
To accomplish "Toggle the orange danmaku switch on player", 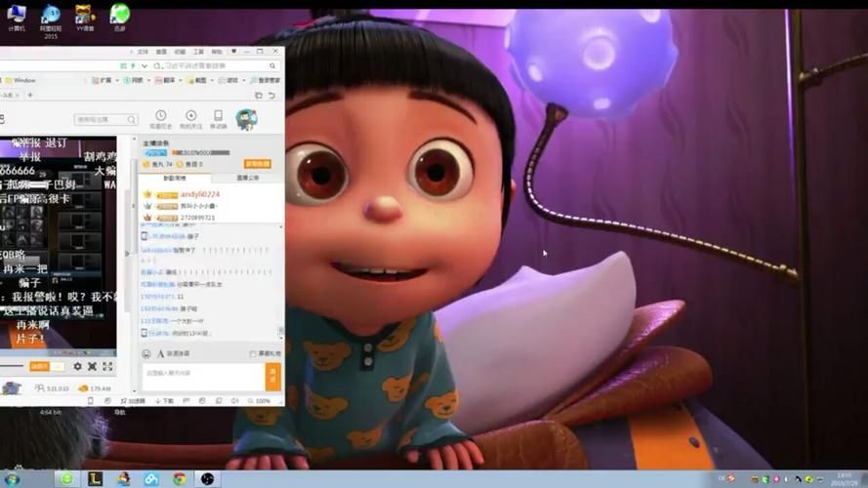I will coord(47,366).
